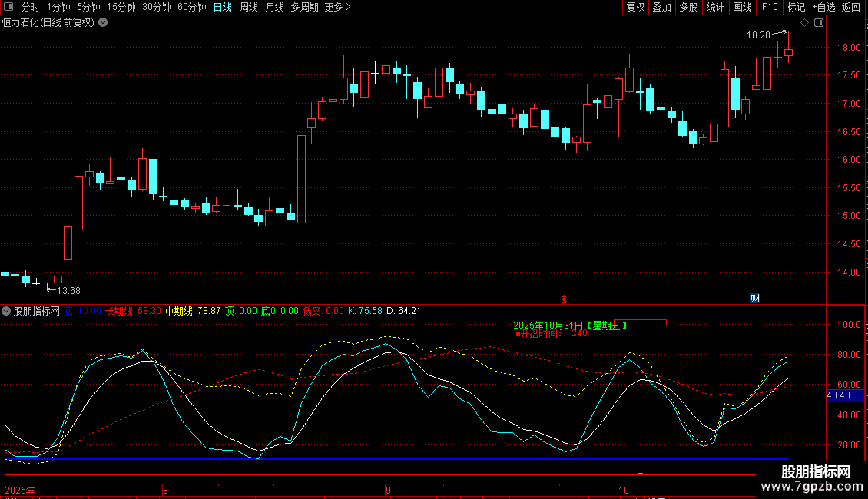Click the 18.28 high price label

758,35
